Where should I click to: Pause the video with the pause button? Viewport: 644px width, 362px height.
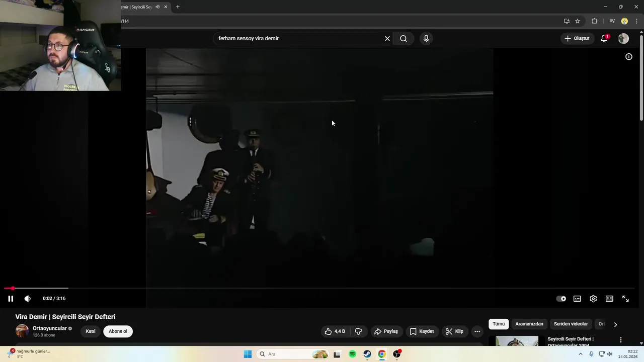click(11, 299)
